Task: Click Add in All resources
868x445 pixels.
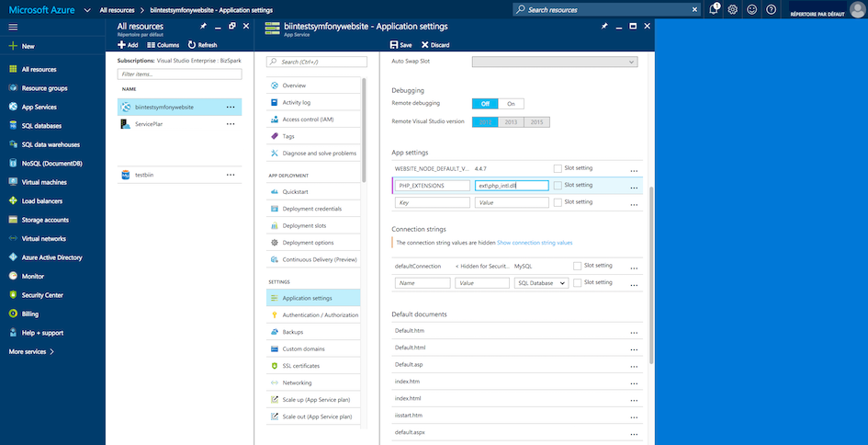Action: (x=128, y=45)
